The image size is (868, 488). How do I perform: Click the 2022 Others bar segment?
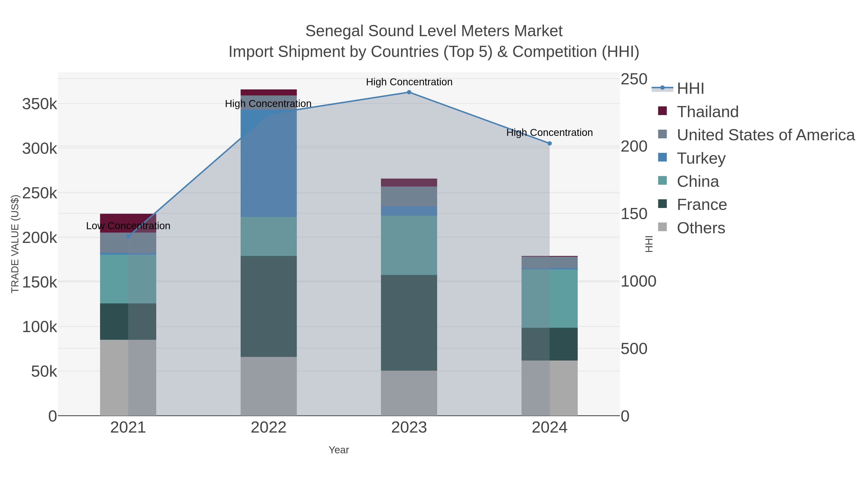pyautogui.click(x=269, y=386)
